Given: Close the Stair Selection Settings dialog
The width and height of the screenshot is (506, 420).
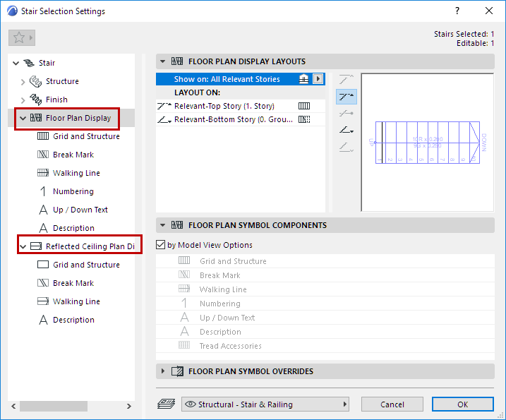Looking at the screenshot, I should 489,11.
